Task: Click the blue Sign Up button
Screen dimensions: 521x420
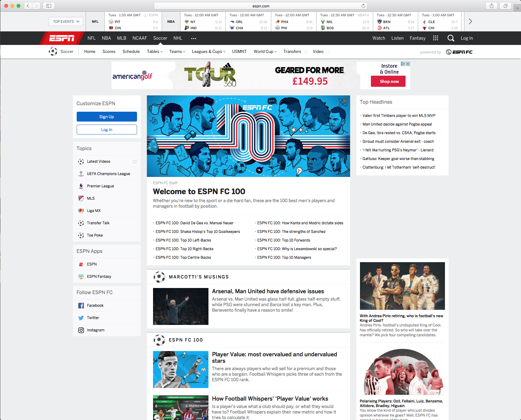Action: pos(107,117)
